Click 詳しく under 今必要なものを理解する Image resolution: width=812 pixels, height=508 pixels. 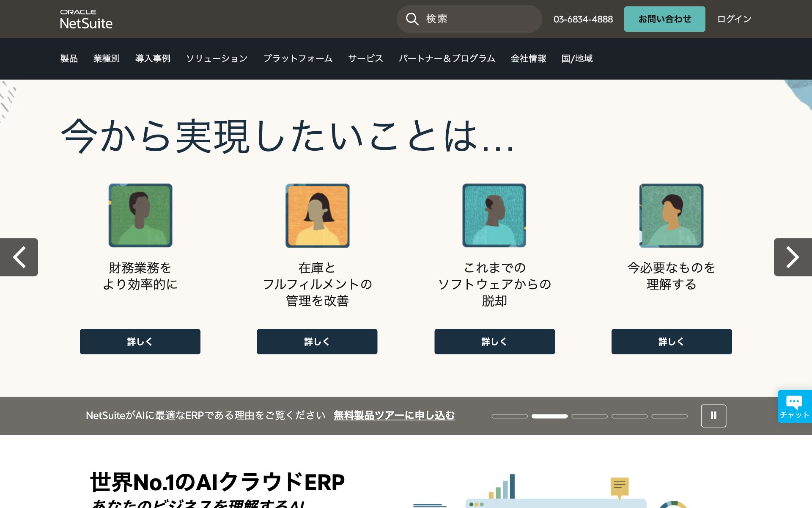click(672, 342)
